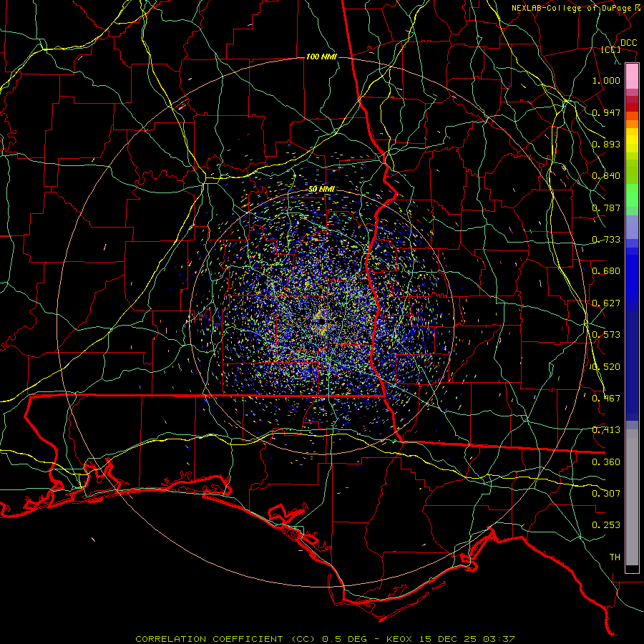
Task: Pick the pink segment at the top of the color scale
Action: pyautogui.click(x=632, y=77)
